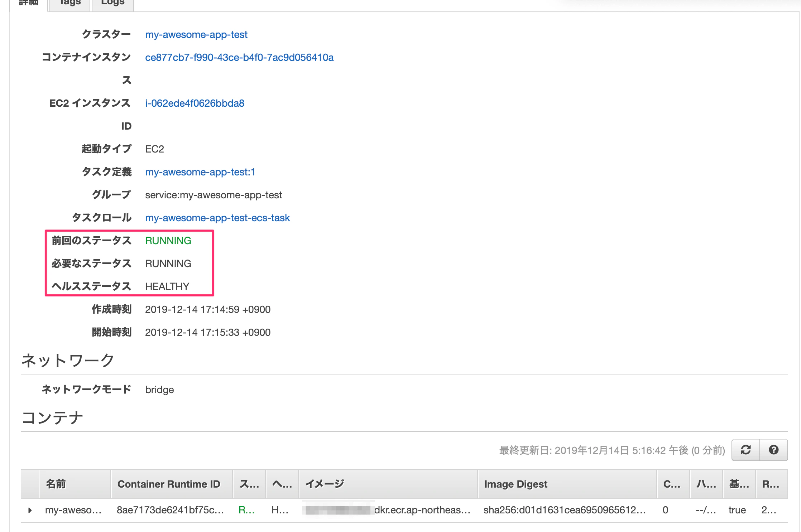Screen dimensions: 801x532
Task: Open container instance ce877cb7 link
Action: tap(239, 58)
